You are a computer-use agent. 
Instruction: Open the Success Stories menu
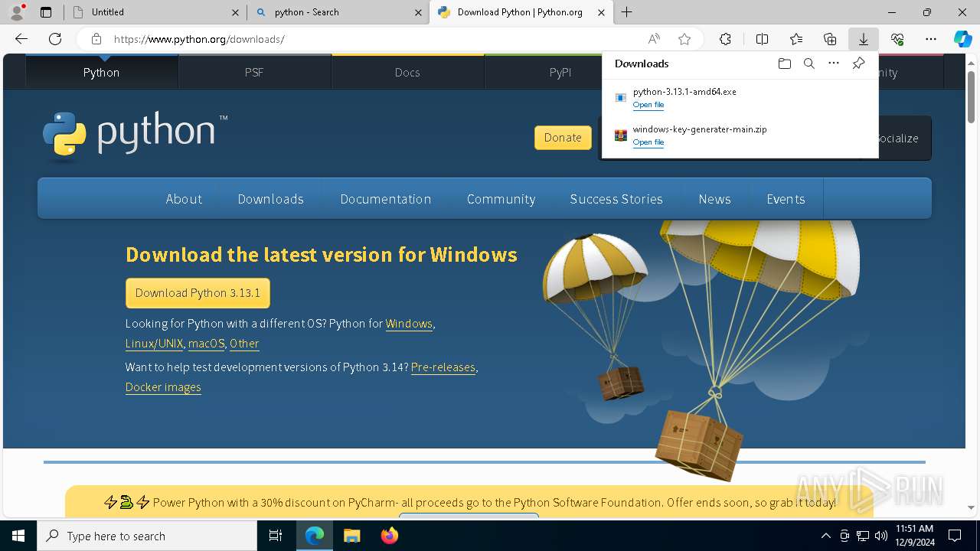pyautogui.click(x=616, y=199)
